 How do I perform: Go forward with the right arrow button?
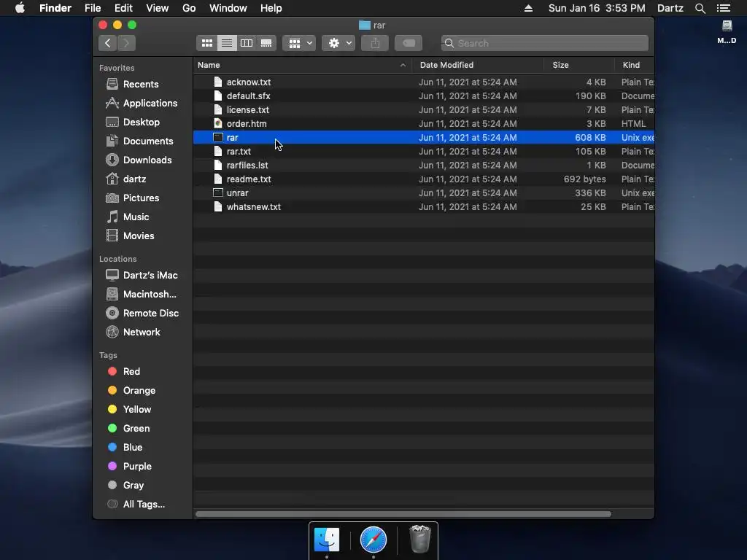126,43
